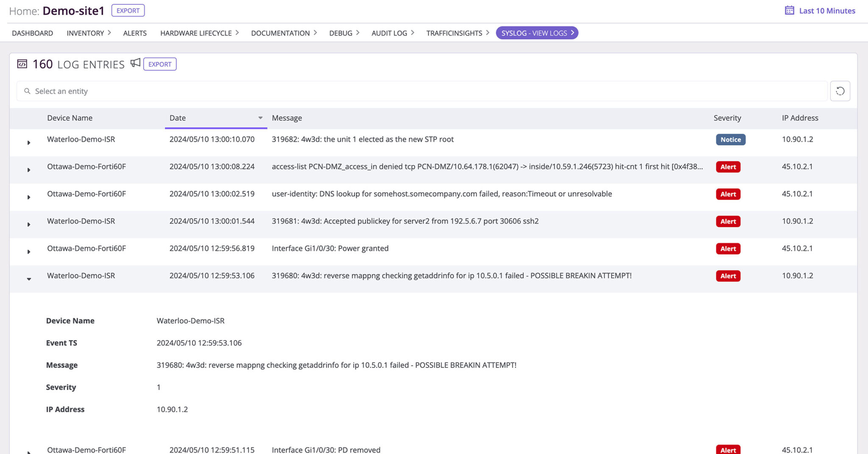868x454 pixels.
Task: Click EXPORT beside the Demo-site1 title
Action: (128, 10)
